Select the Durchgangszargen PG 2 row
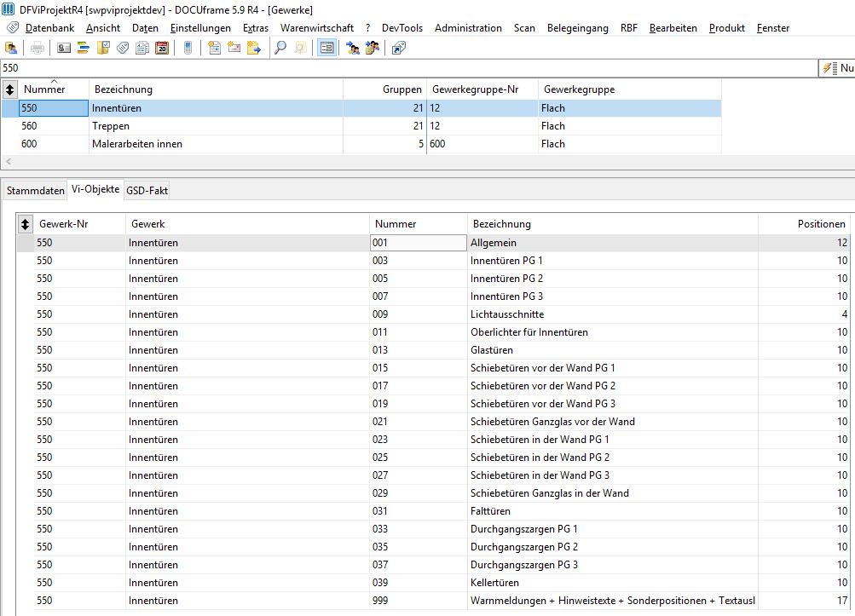Screen dimensions: 855x616 (x=434, y=547)
